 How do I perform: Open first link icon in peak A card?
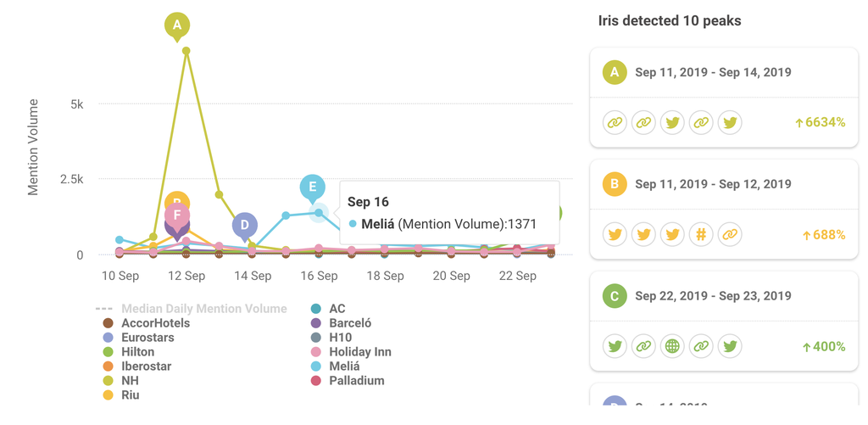[615, 122]
